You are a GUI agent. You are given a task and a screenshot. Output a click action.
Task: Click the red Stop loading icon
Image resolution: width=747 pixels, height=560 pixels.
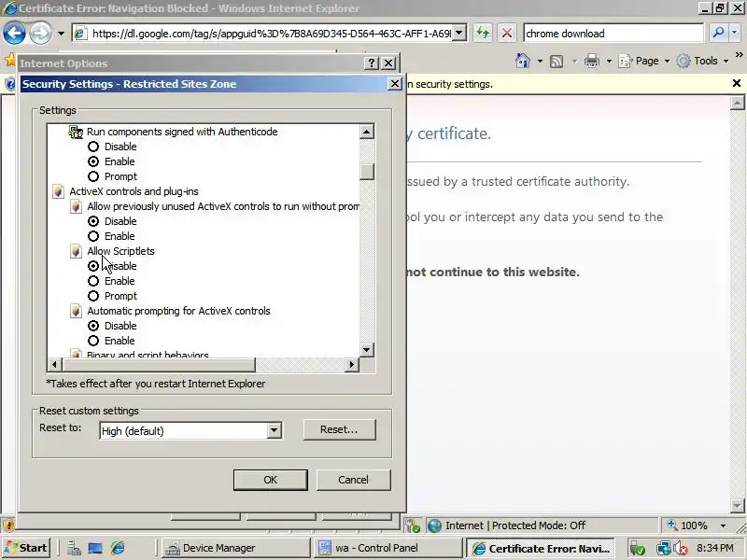pyautogui.click(x=507, y=34)
